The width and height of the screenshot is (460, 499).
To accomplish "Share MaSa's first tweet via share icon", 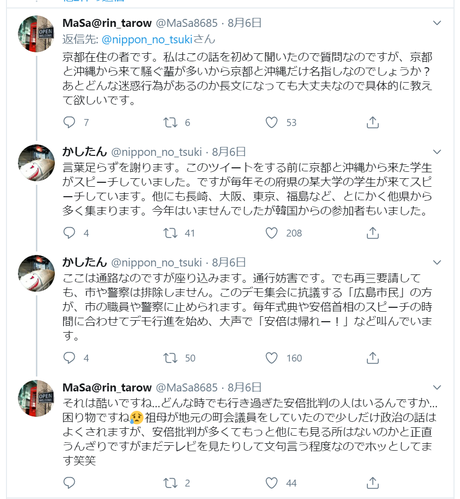I will pos(373,123).
